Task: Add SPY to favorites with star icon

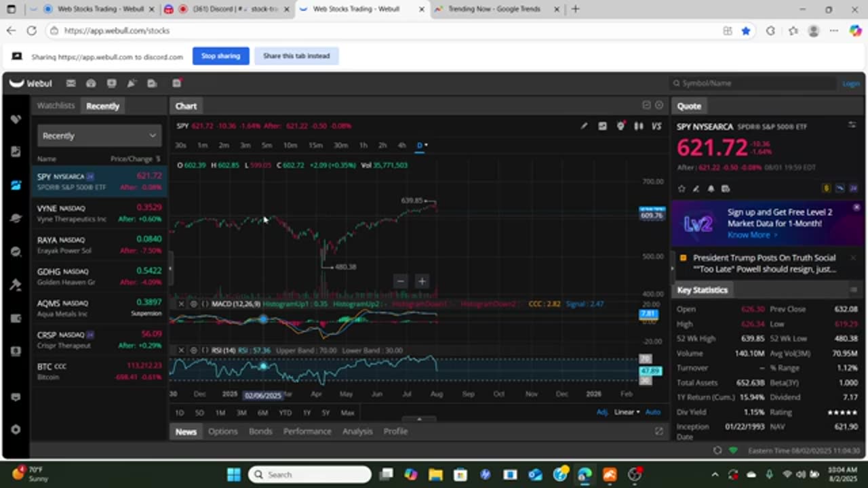Action: point(682,188)
